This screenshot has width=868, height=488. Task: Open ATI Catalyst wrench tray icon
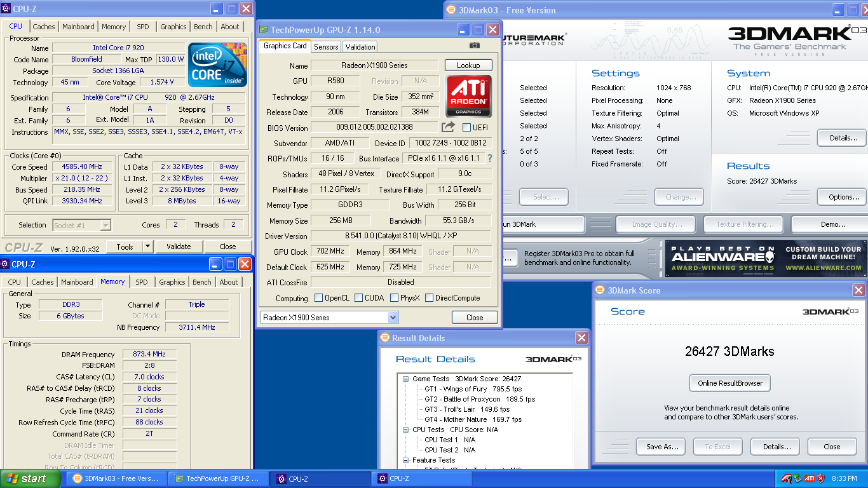click(x=786, y=478)
